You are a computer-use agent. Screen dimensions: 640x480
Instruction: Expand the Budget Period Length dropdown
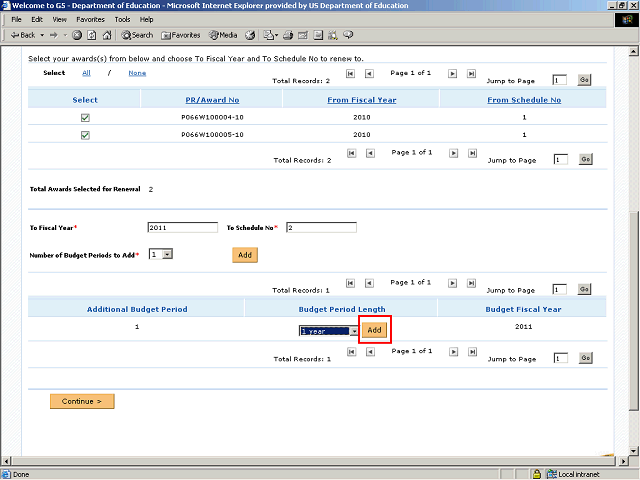tap(354, 331)
